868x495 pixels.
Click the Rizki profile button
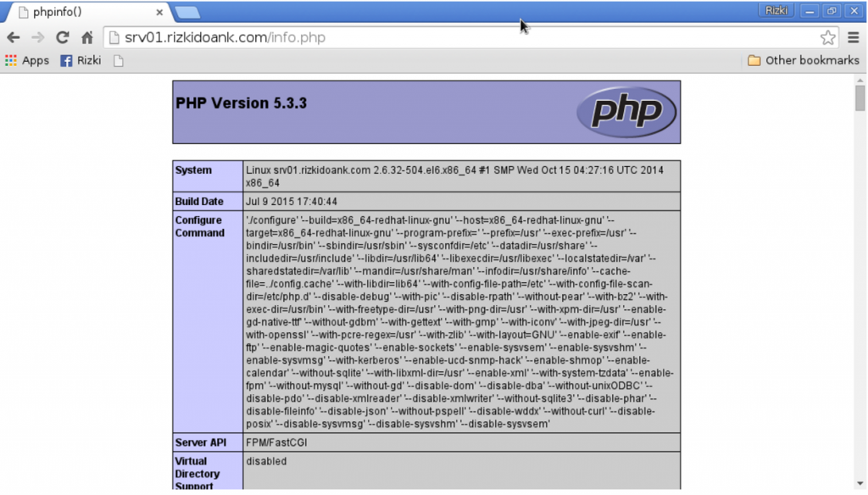pos(776,10)
